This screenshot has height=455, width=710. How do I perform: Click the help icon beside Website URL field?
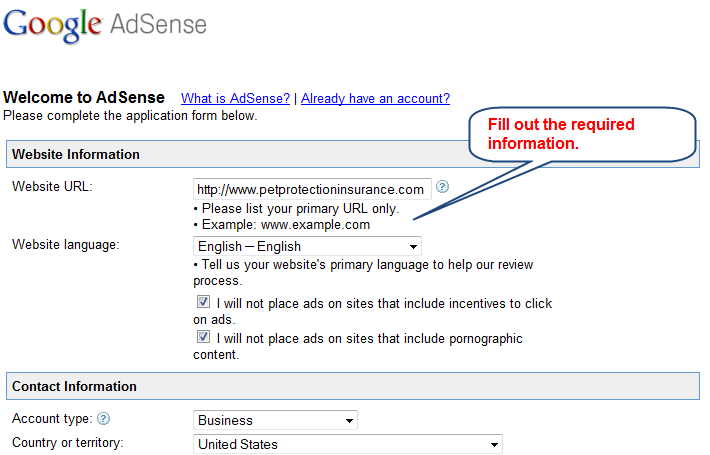[442, 187]
